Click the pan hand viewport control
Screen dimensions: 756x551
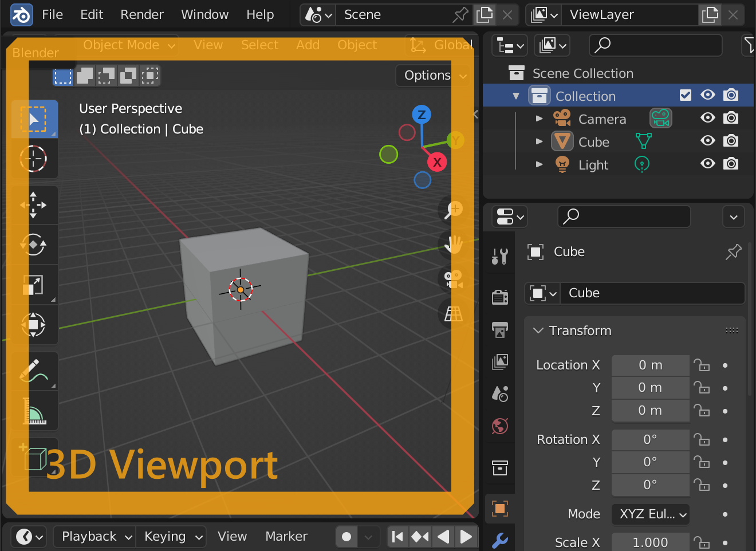tap(454, 245)
